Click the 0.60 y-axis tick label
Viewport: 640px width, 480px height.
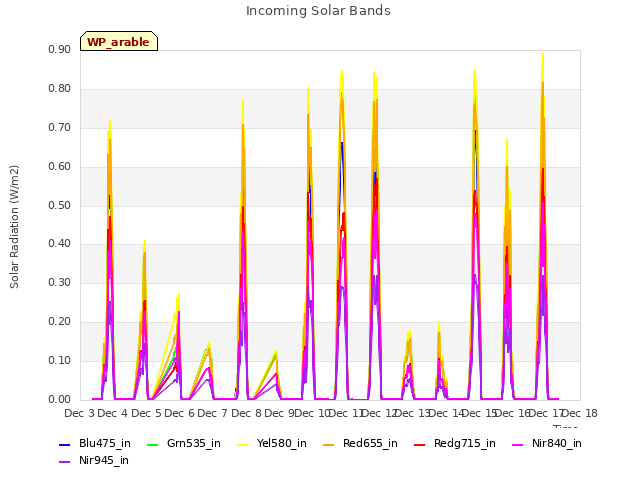[60, 167]
